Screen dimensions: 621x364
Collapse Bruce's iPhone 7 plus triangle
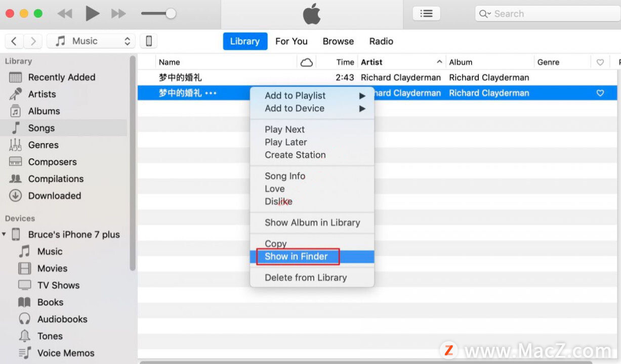pos(5,235)
